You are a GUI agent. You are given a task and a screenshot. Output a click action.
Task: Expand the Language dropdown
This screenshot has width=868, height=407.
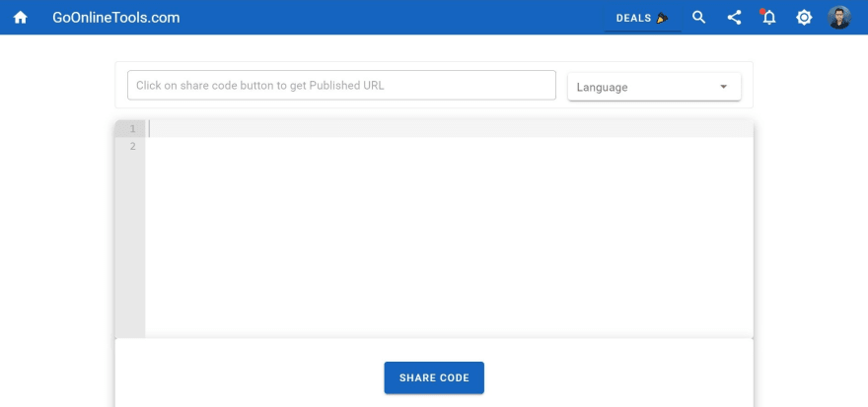click(x=654, y=87)
